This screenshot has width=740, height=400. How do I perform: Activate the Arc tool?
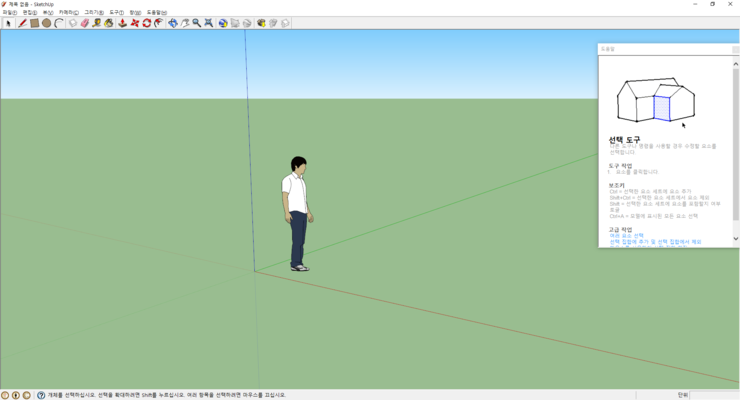click(x=59, y=23)
